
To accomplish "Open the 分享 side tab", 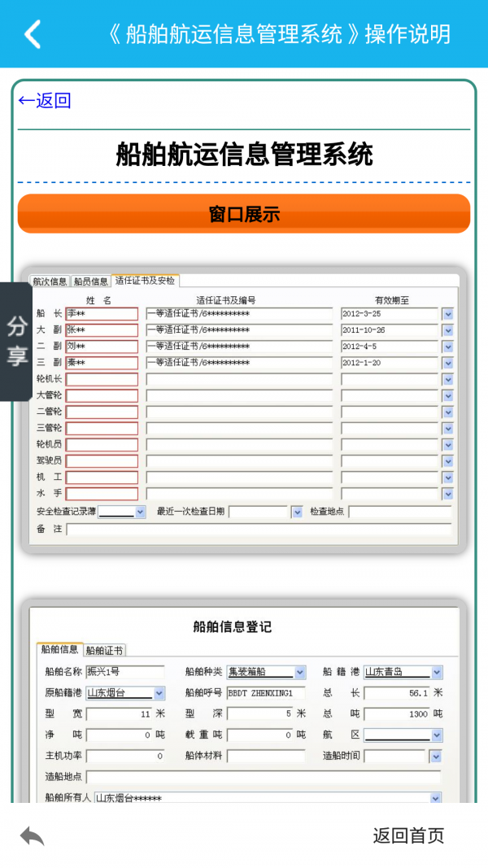I will pyautogui.click(x=16, y=342).
